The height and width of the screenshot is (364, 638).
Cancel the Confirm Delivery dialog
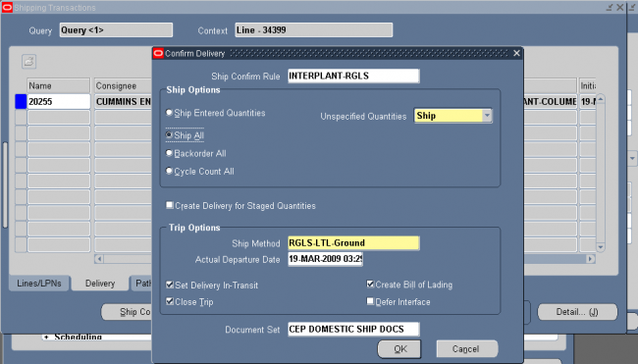click(466, 349)
